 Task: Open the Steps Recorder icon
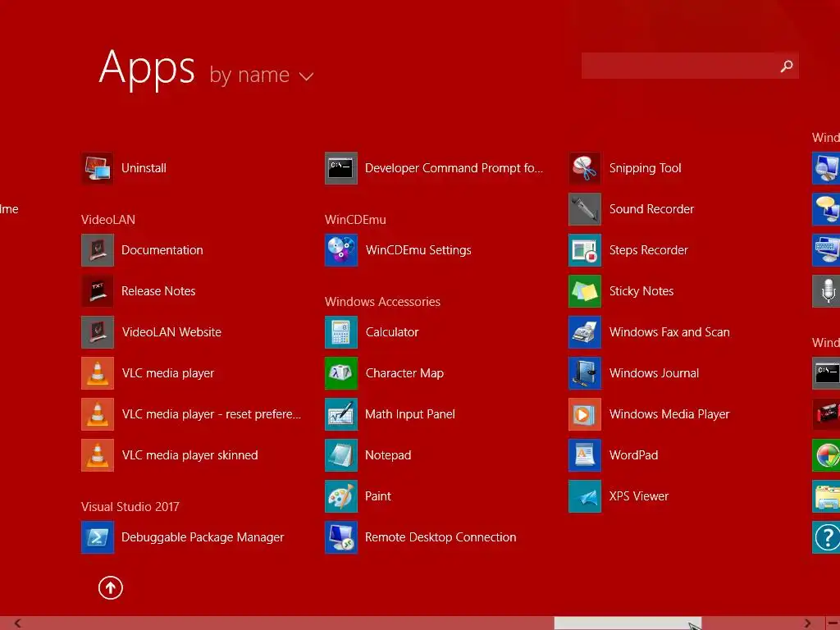[585, 250]
